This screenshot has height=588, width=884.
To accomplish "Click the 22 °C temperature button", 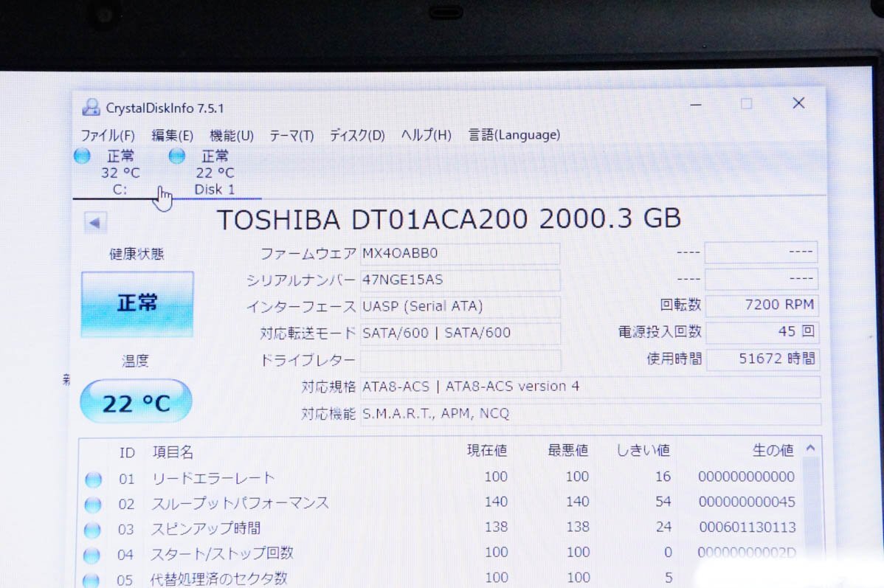I will pos(136,402).
